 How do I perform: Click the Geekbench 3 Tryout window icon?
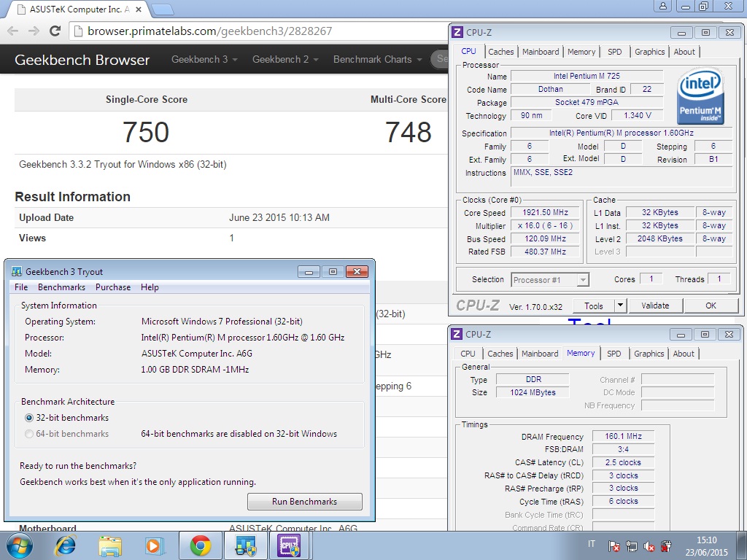click(17, 272)
